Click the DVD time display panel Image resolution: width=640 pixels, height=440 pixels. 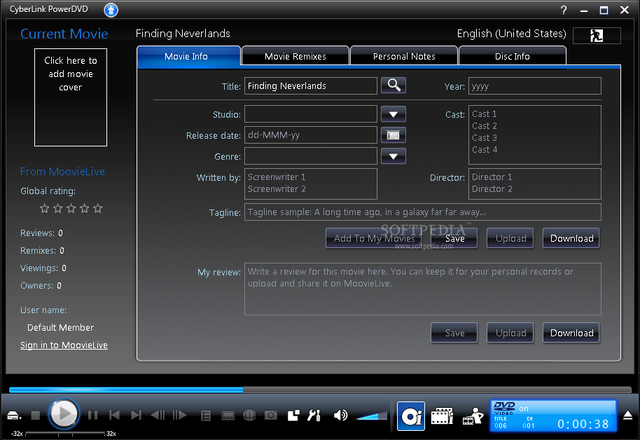(553, 416)
